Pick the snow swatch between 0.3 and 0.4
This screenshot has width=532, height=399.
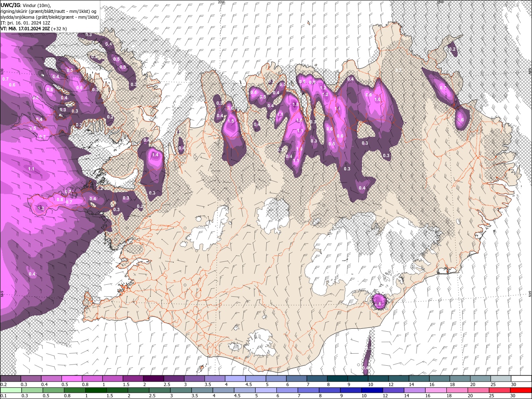(31, 379)
